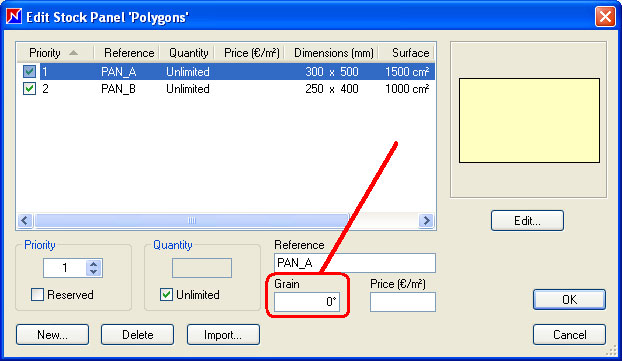The width and height of the screenshot is (622, 361).
Task: Uncheck the Unlimited quantity checkbox
Action: pos(166,295)
